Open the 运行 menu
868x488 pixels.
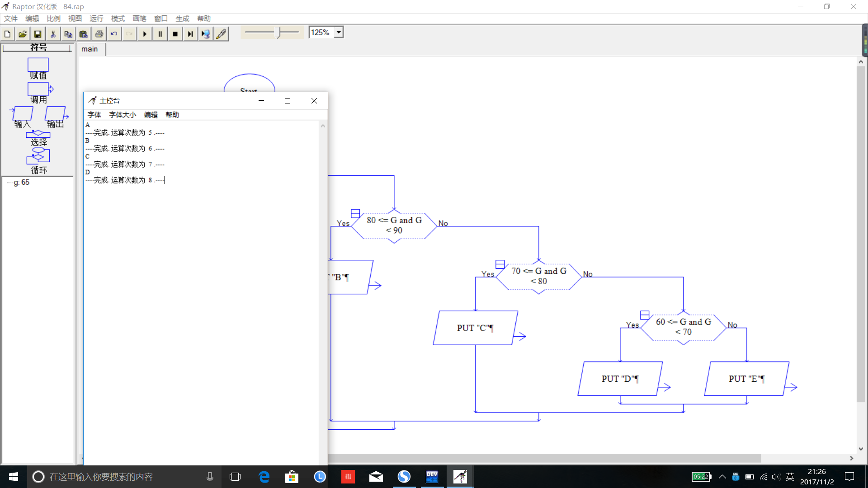pyautogui.click(x=96, y=19)
